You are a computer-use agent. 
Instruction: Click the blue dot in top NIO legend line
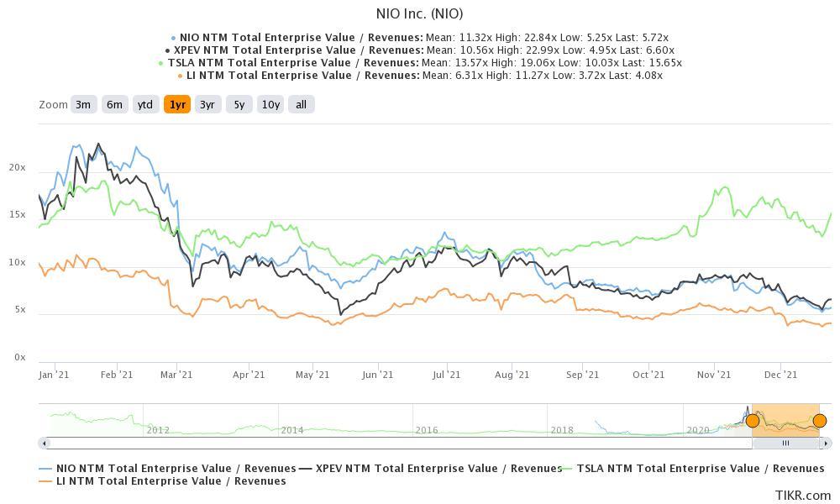pos(174,37)
